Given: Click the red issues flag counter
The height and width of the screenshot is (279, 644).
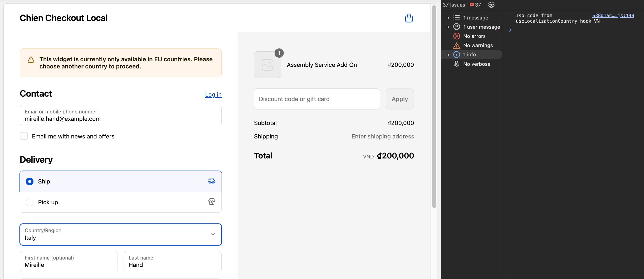Looking at the screenshot, I should [x=475, y=5].
